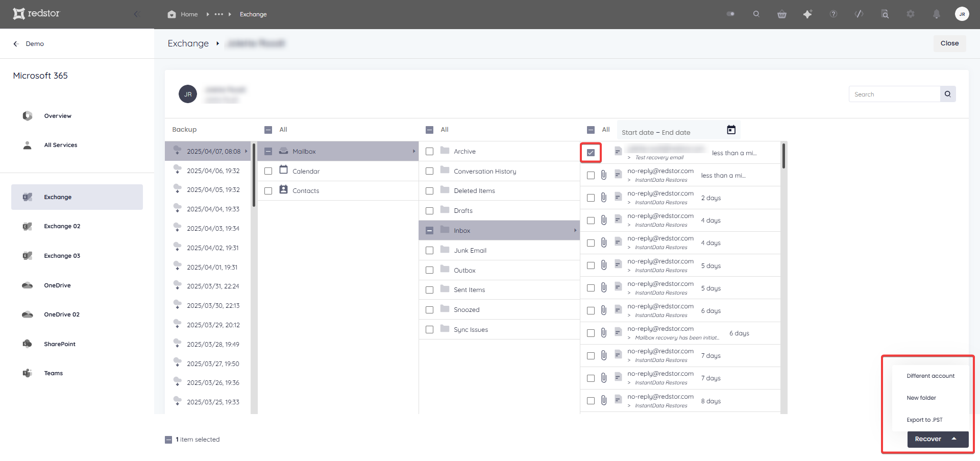Click the Conversation History folder icon
980x461 pixels.
[445, 170]
